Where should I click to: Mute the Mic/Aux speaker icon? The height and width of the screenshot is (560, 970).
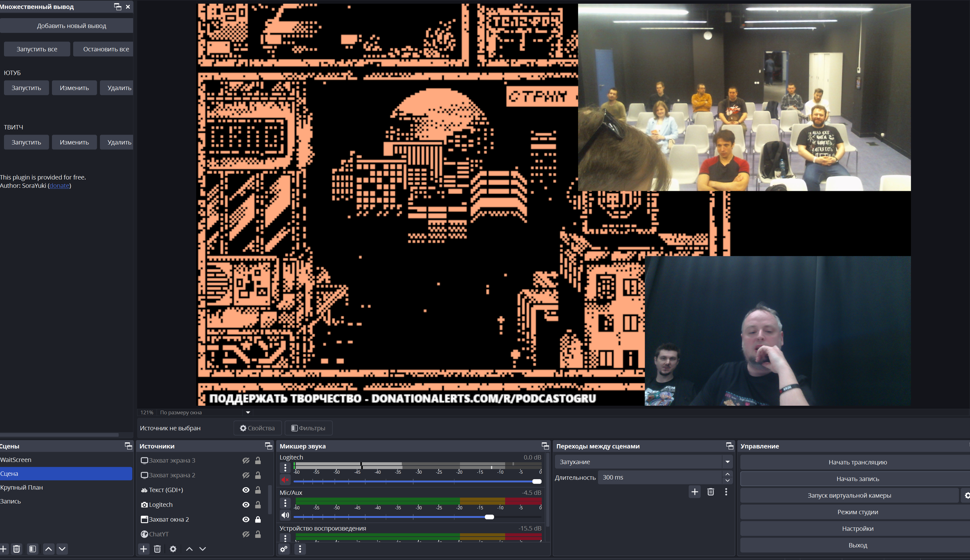285,515
